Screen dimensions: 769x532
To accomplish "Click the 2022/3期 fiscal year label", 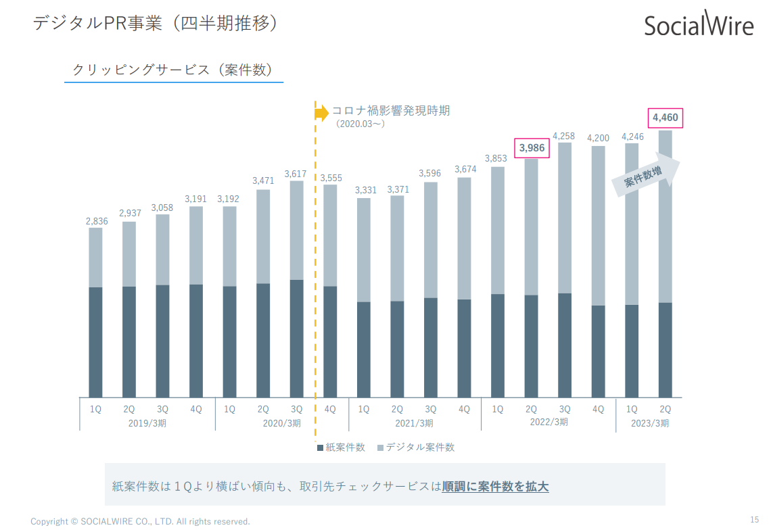I will tap(549, 422).
